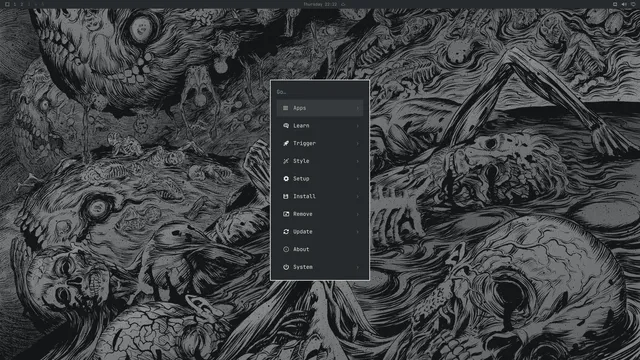Image resolution: width=640 pixels, height=360 pixels.
Task: Expand the Install submenu chevron
Action: 358,196
